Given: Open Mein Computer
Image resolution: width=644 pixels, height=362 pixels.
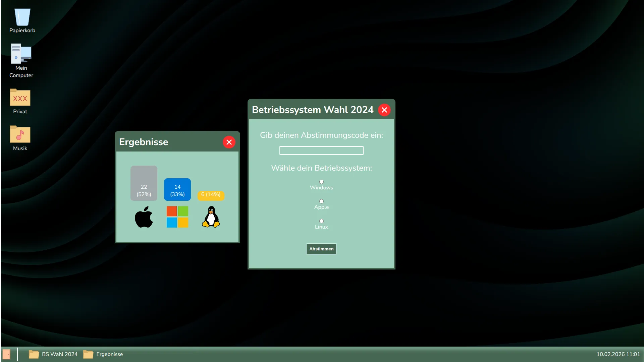Looking at the screenshot, I should tap(21, 54).
